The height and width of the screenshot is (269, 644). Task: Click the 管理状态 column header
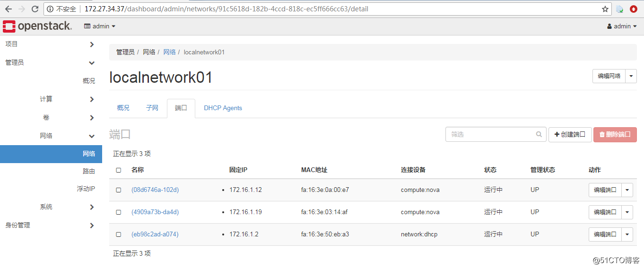pyautogui.click(x=543, y=170)
